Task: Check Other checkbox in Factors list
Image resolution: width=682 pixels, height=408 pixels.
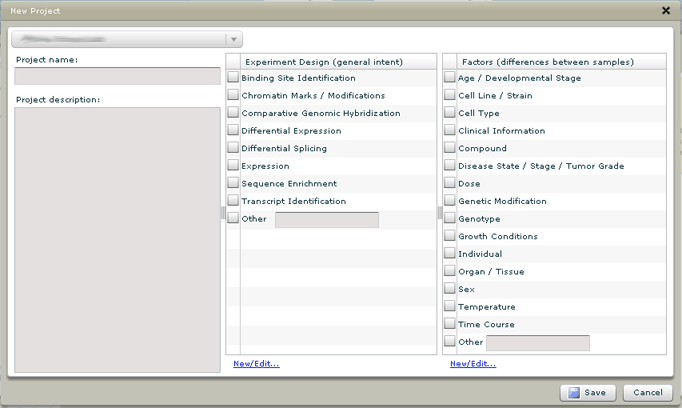Action: 450,341
